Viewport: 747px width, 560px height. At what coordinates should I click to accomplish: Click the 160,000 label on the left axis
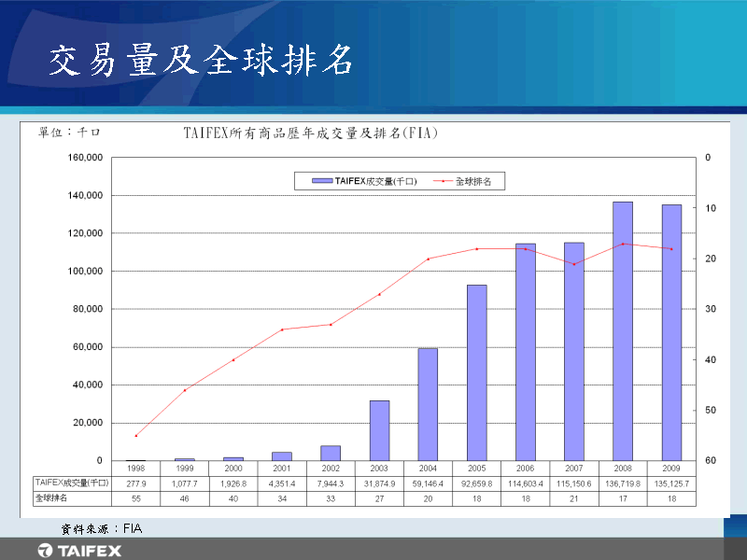85,158
